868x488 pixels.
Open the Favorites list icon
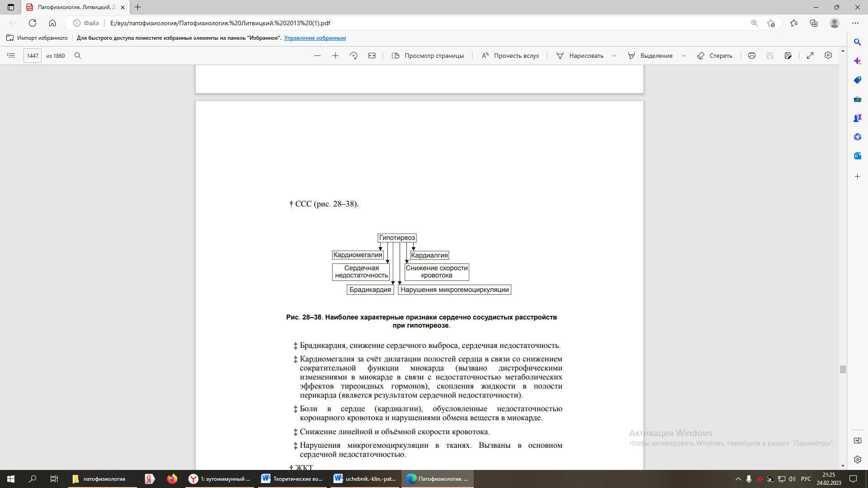794,23
